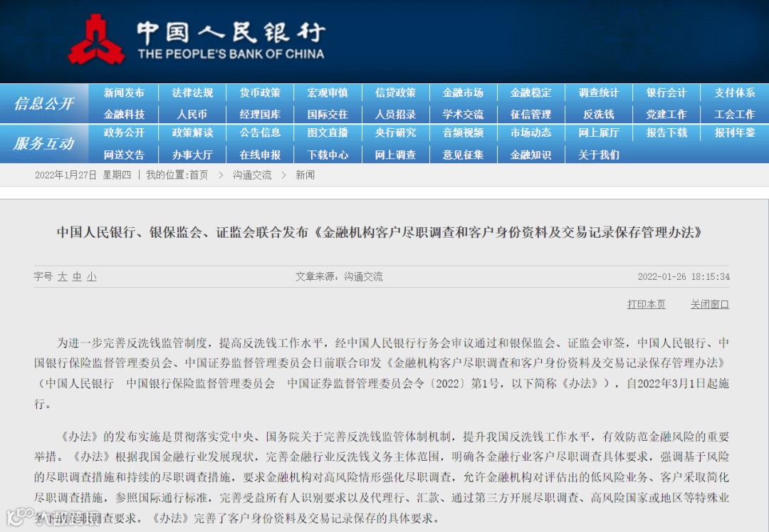
Task: Click the date 2022年1月27日 星期四
Action: click(83, 175)
